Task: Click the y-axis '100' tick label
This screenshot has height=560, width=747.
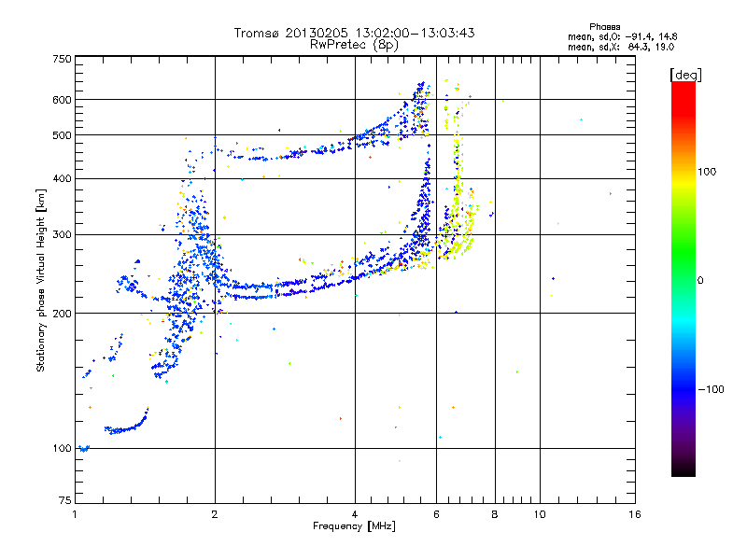Action: click(x=62, y=449)
